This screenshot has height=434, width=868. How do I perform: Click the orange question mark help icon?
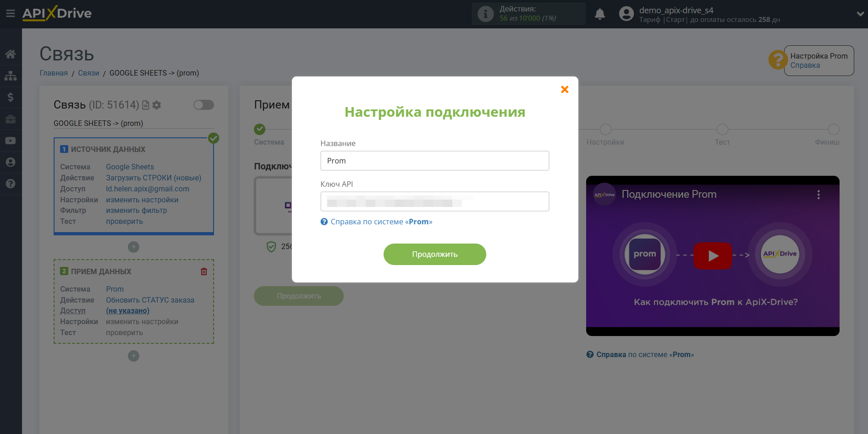(778, 60)
